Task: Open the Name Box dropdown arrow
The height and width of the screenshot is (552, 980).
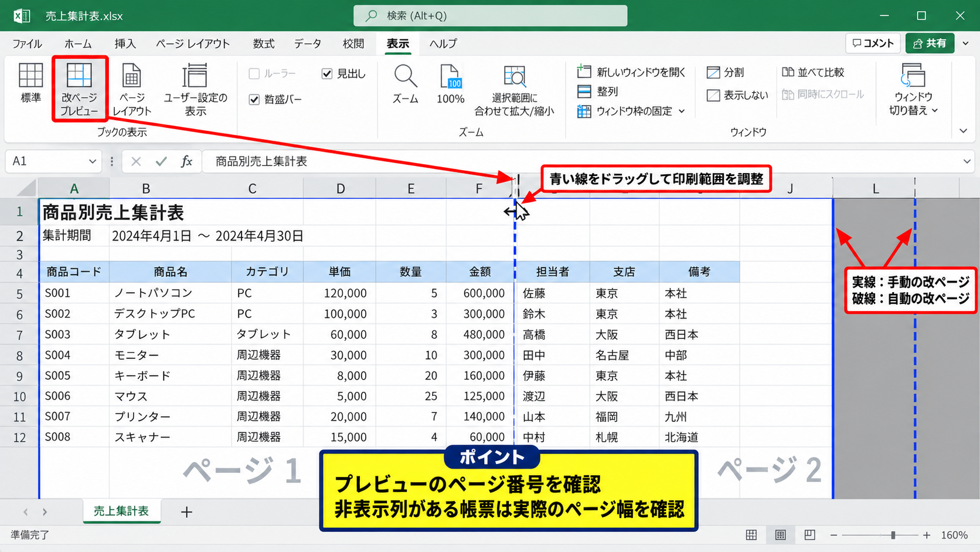Action: coord(92,161)
